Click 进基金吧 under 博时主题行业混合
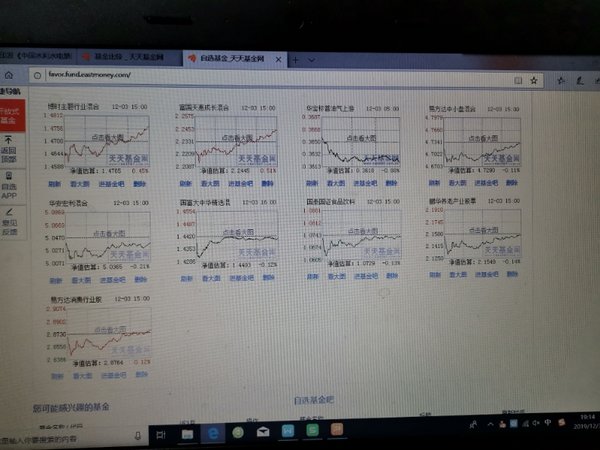Screen dimensions: 600x450 point(111,184)
